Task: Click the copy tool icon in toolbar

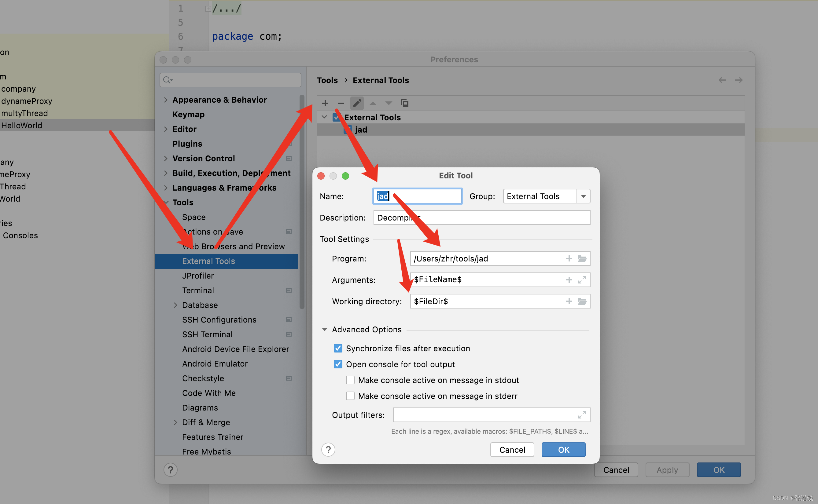Action: (404, 103)
